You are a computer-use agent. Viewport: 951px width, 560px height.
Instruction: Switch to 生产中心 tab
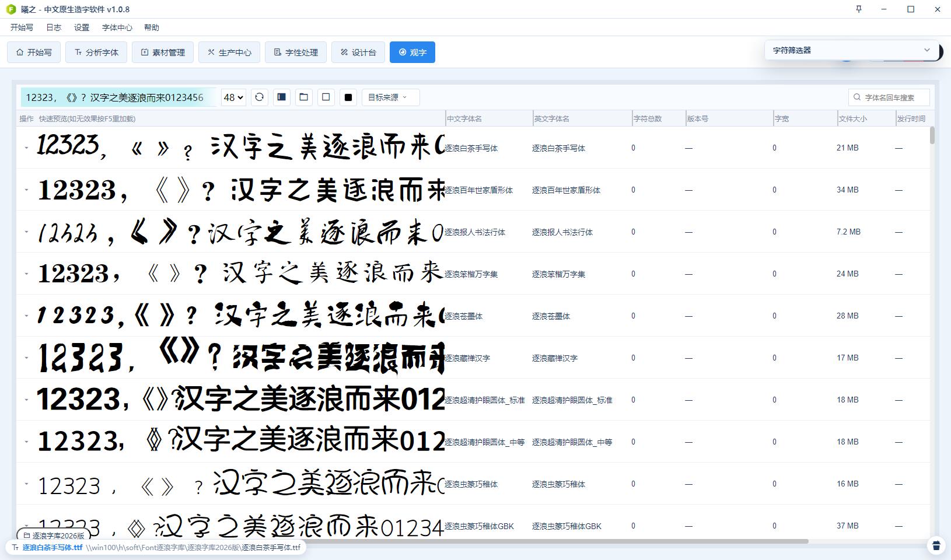pyautogui.click(x=229, y=52)
